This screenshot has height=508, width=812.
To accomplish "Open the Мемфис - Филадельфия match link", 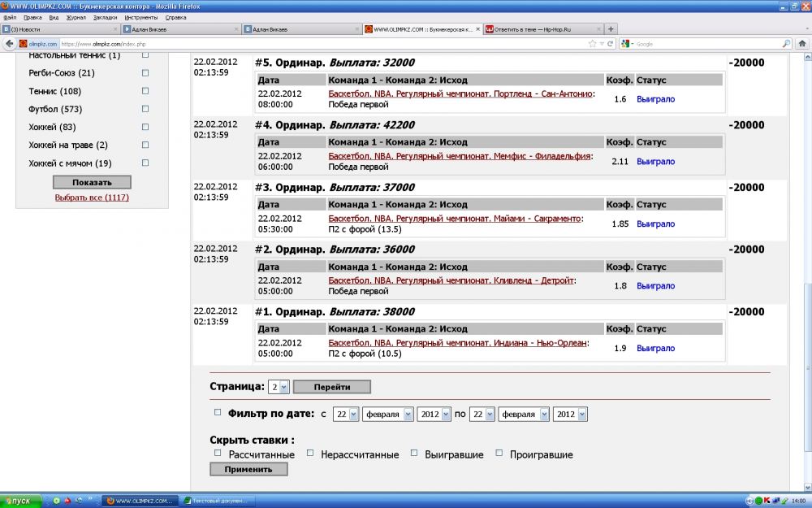I will click(460, 156).
